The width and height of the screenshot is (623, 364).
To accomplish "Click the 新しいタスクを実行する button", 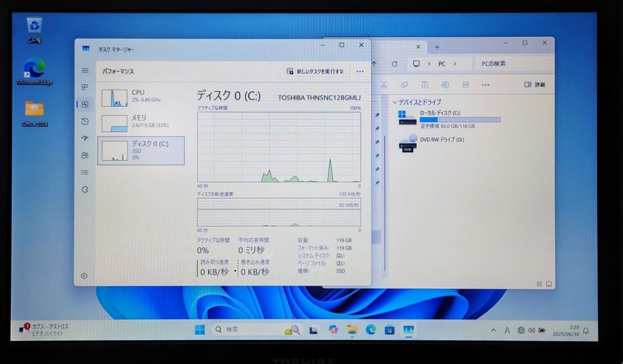I will tap(316, 71).
